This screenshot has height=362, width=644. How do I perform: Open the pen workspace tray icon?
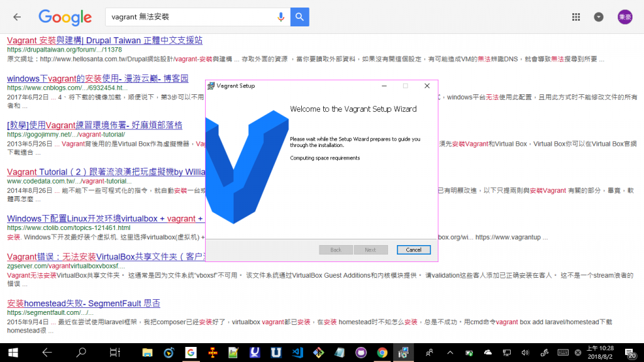pyautogui.click(x=544, y=353)
